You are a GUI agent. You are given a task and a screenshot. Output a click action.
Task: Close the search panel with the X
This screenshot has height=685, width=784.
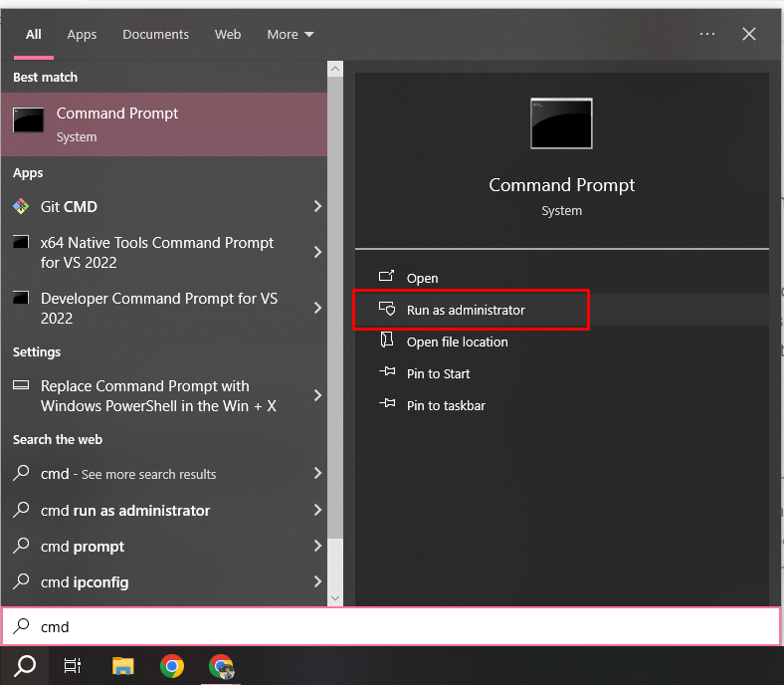pos(748,34)
